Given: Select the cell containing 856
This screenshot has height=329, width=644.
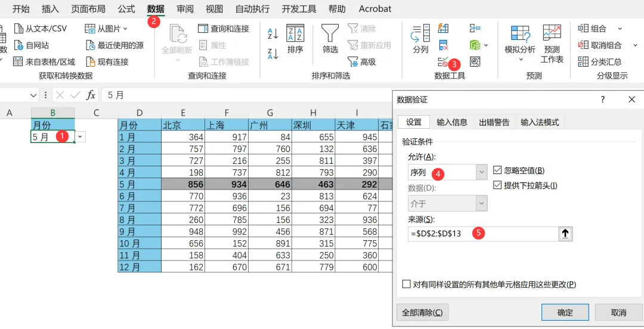Looking at the screenshot, I should click(183, 184).
